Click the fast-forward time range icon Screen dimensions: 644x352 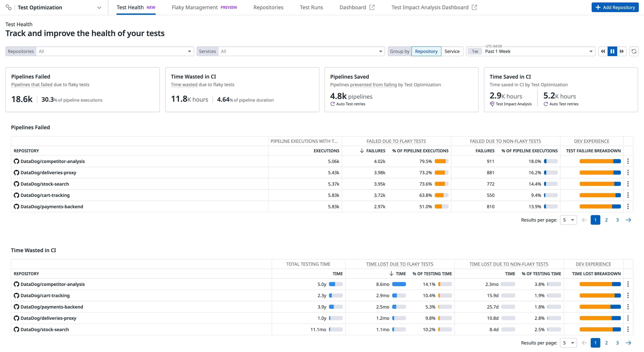coord(622,51)
